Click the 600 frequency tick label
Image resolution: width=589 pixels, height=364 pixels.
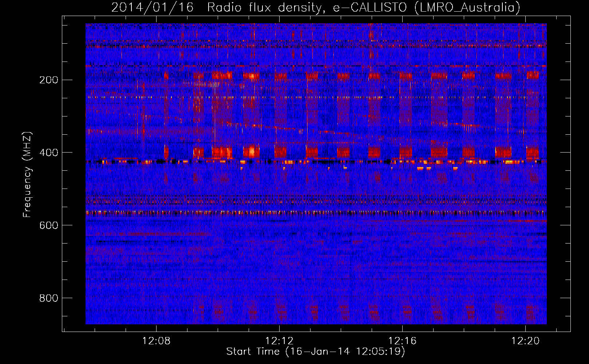click(x=49, y=226)
